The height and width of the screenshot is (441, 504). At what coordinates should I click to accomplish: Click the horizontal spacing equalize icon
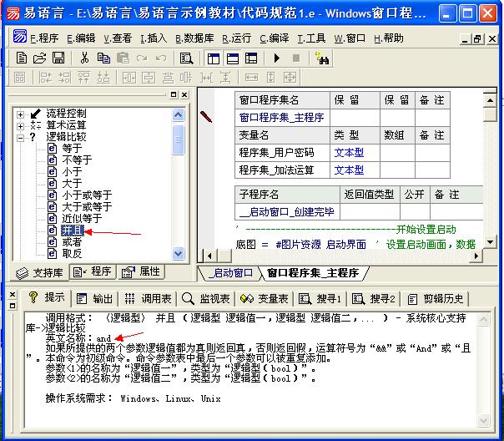tap(206, 78)
